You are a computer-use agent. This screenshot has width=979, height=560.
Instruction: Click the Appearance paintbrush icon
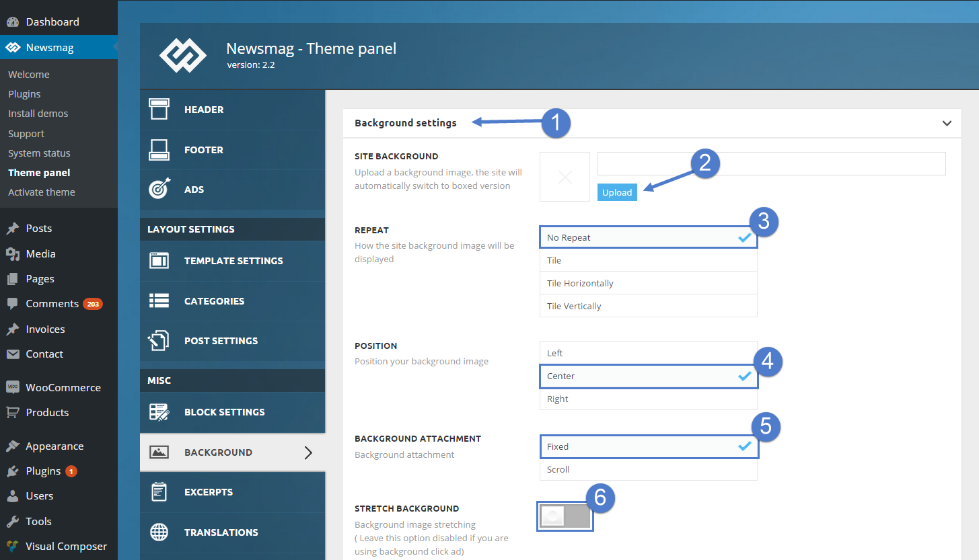pos(12,446)
